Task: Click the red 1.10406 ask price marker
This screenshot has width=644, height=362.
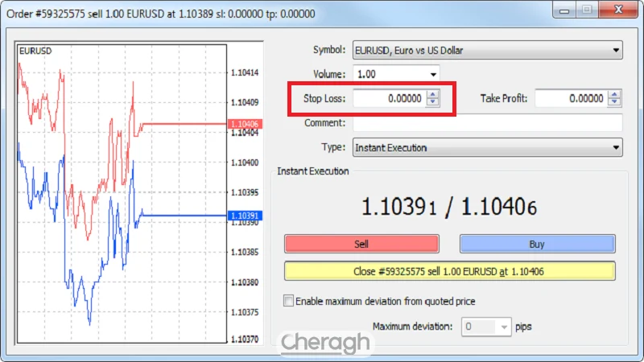Action: coord(243,125)
